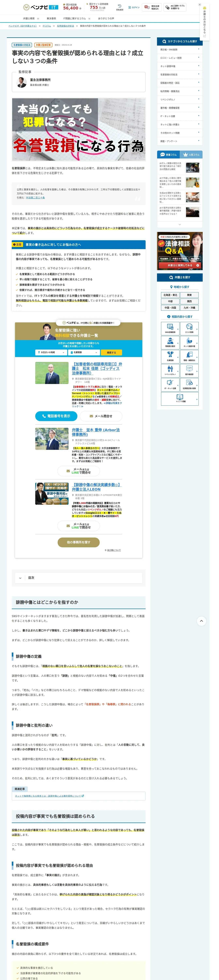Expand more 新着コラム with down chevron
The image size is (219, 980).
click(x=180, y=224)
